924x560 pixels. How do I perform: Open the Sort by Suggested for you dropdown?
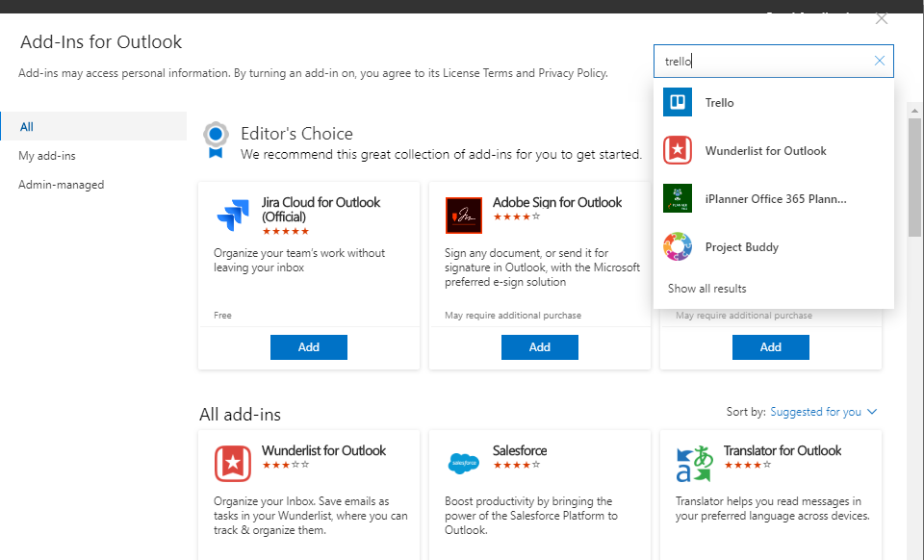[x=823, y=412]
